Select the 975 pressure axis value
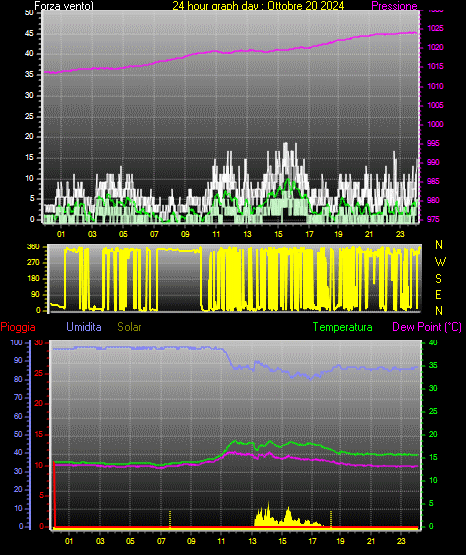466x555 pixels. pos(433,219)
